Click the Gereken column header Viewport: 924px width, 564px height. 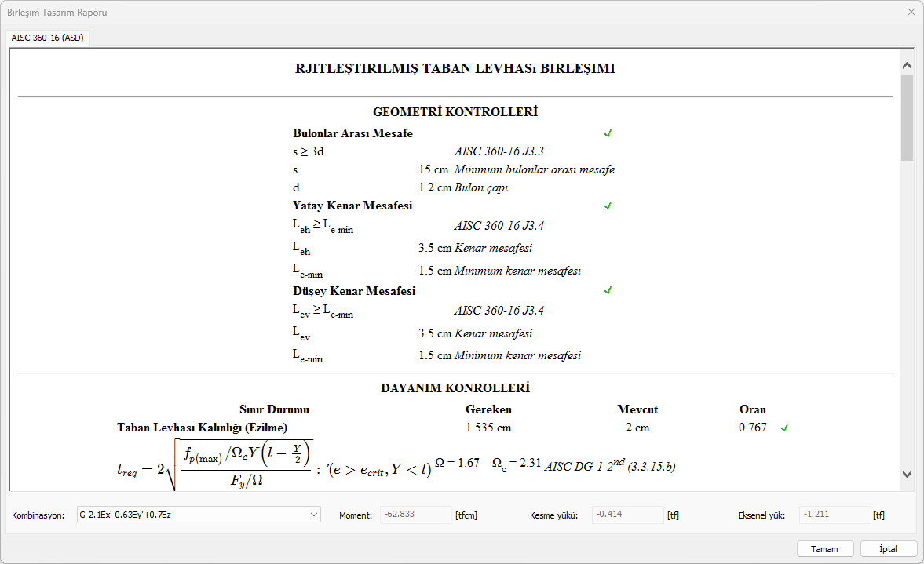pyautogui.click(x=488, y=409)
